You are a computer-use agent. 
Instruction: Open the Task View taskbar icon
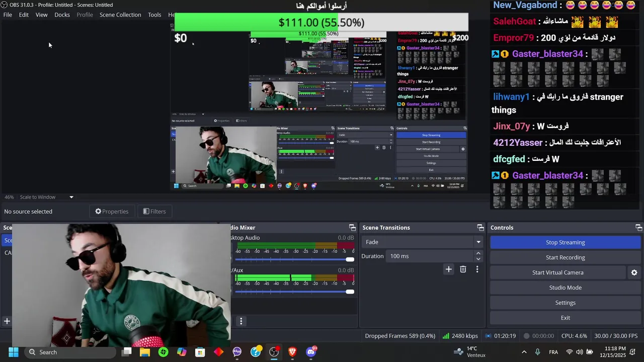tap(127, 352)
